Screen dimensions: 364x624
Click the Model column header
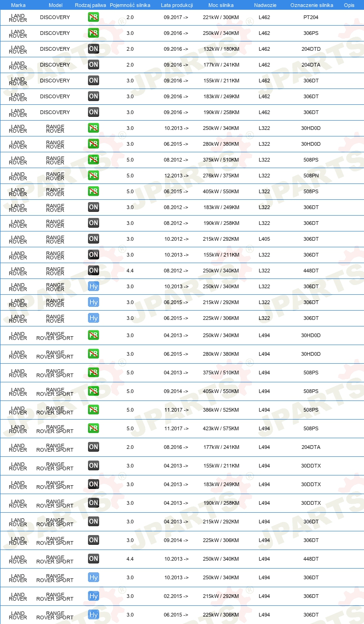[55, 5]
